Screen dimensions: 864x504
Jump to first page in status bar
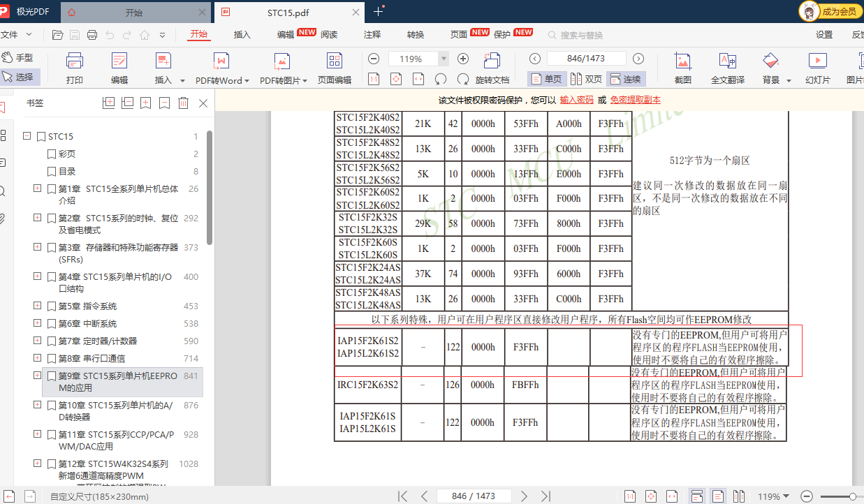click(402, 496)
